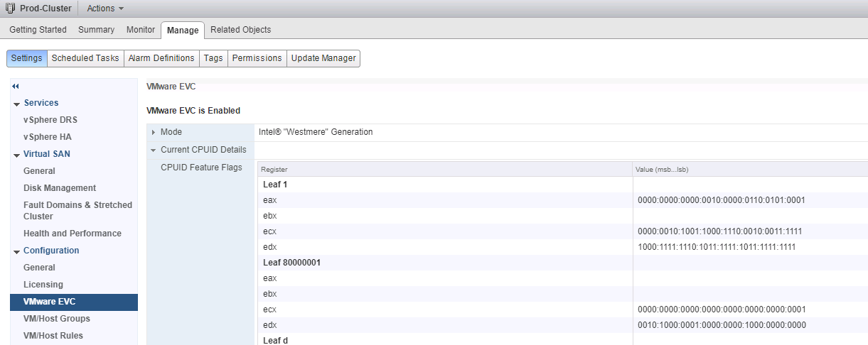
Task: Collapse the left navigation pane
Action: (x=16, y=86)
